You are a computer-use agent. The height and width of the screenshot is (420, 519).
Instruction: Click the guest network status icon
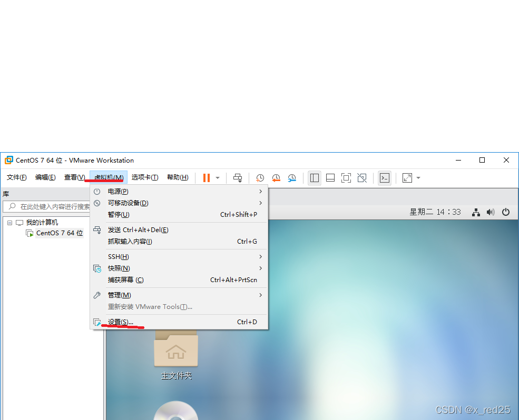pos(476,212)
